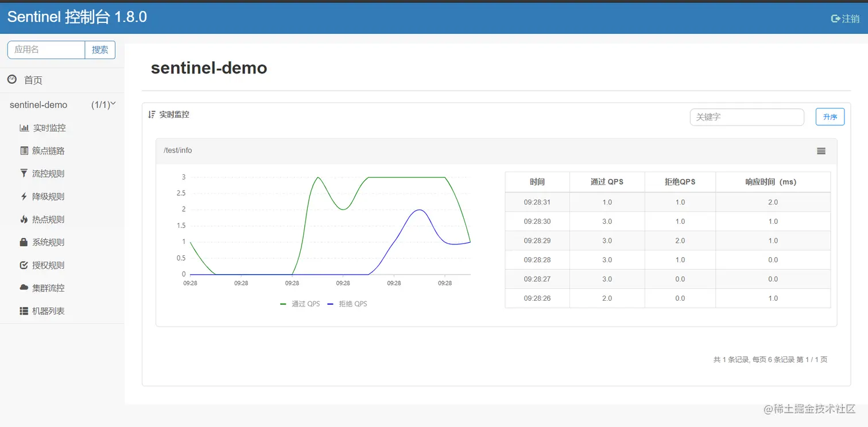Select the checkmark icon for 授权规则
The width and height of the screenshot is (868, 427).
point(24,265)
